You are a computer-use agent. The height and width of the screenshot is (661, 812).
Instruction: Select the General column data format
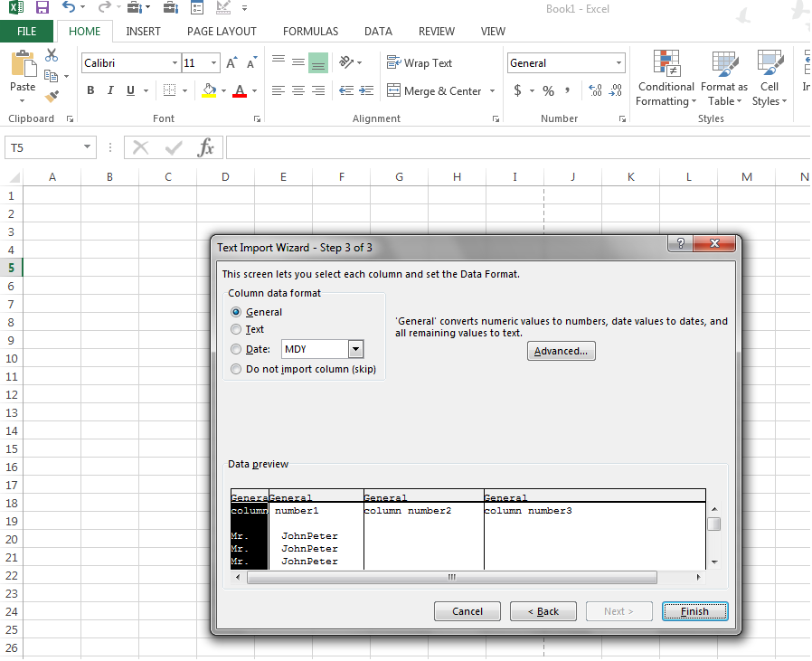pyautogui.click(x=235, y=311)
